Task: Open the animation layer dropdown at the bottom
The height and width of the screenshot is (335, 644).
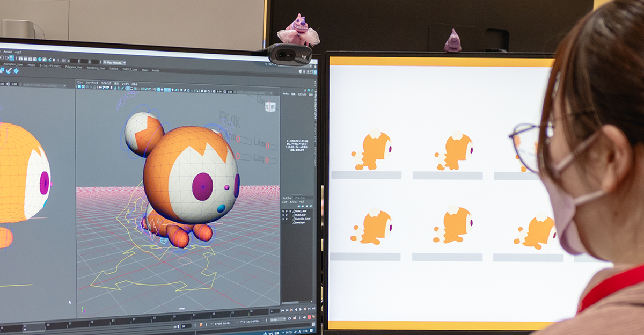Action: pos(248,322)
